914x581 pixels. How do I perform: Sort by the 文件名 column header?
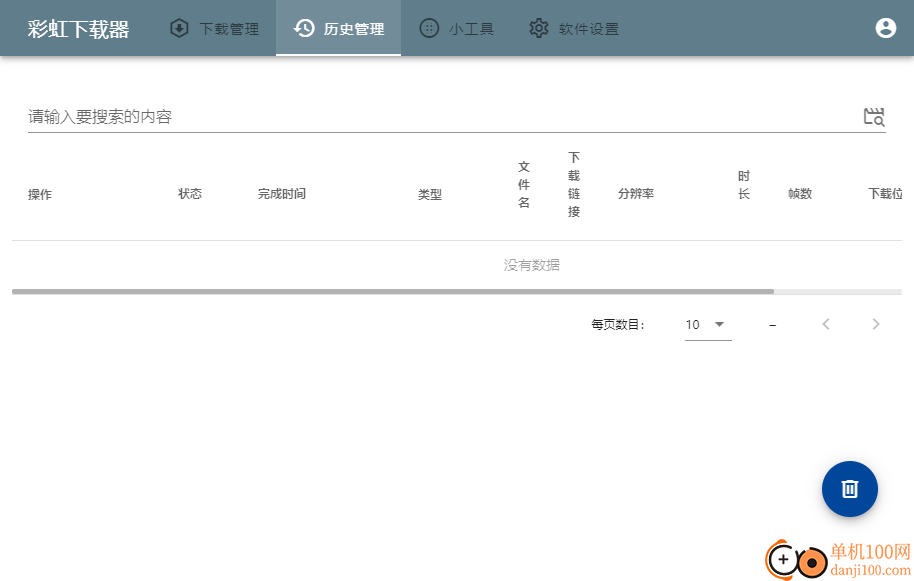pyautogui.click(x=523, y=185)
